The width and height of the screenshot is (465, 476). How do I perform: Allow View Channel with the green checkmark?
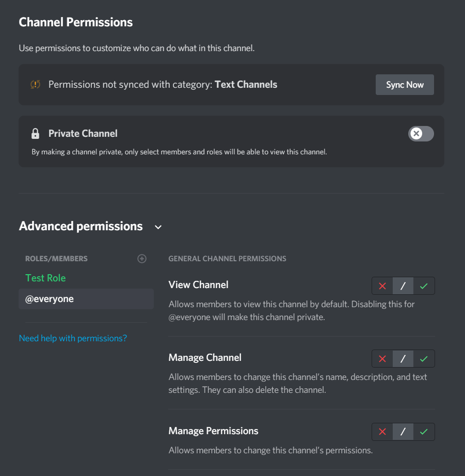(x=424, y=285)
